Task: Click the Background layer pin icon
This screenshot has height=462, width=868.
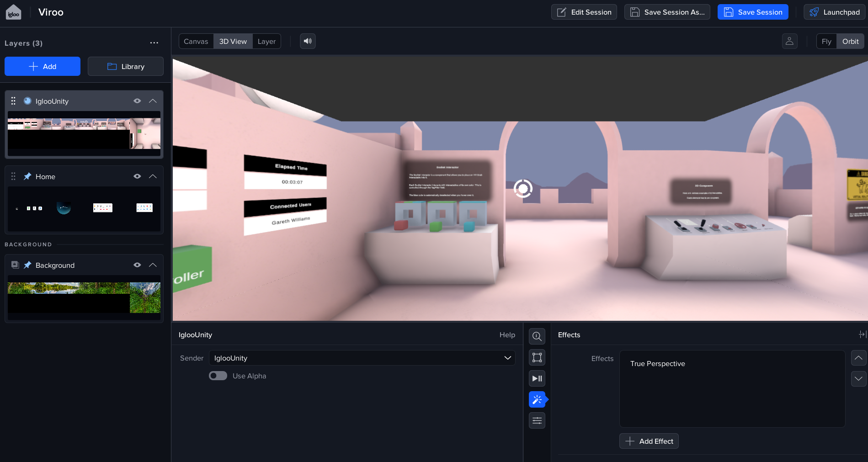Action: coord(27,265)
